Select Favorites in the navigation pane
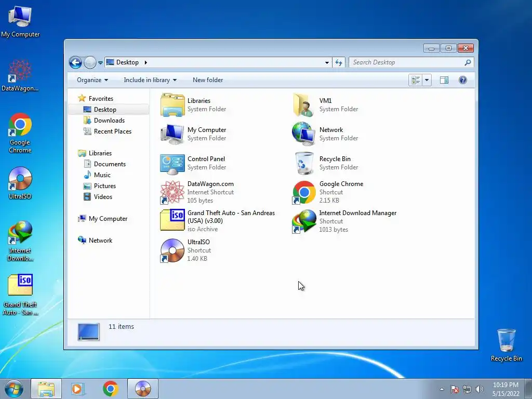 coord(101,98)
